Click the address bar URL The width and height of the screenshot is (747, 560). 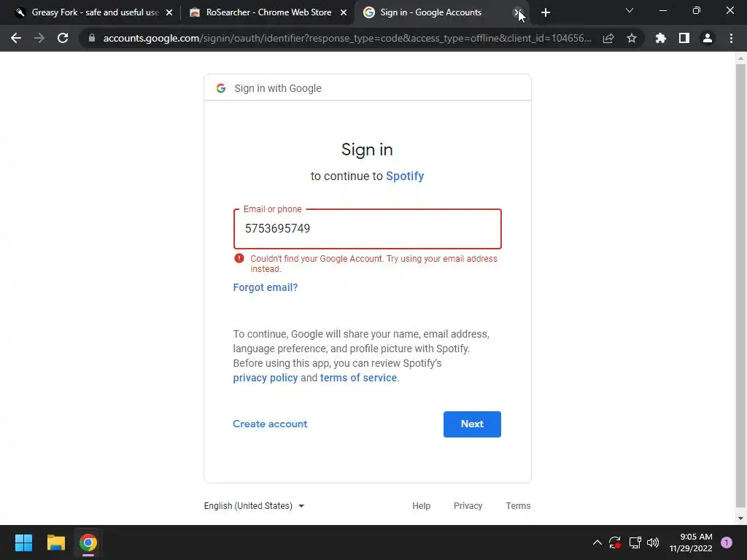(347, 38)
